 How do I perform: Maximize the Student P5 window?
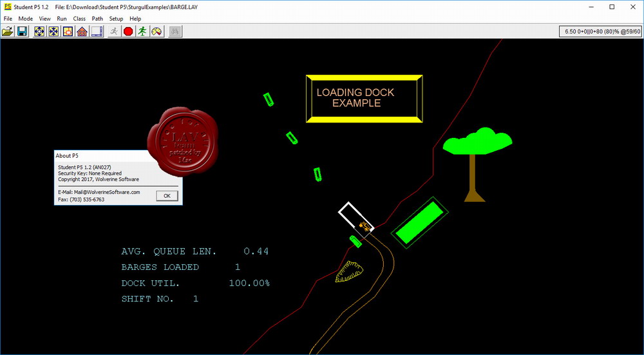(x=612, y=7)
